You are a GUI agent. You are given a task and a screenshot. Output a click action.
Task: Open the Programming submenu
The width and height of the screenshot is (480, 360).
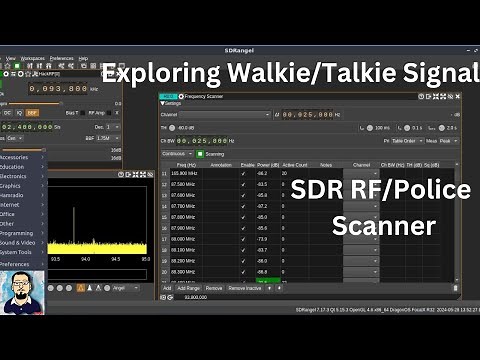click(x=22, y=233)
